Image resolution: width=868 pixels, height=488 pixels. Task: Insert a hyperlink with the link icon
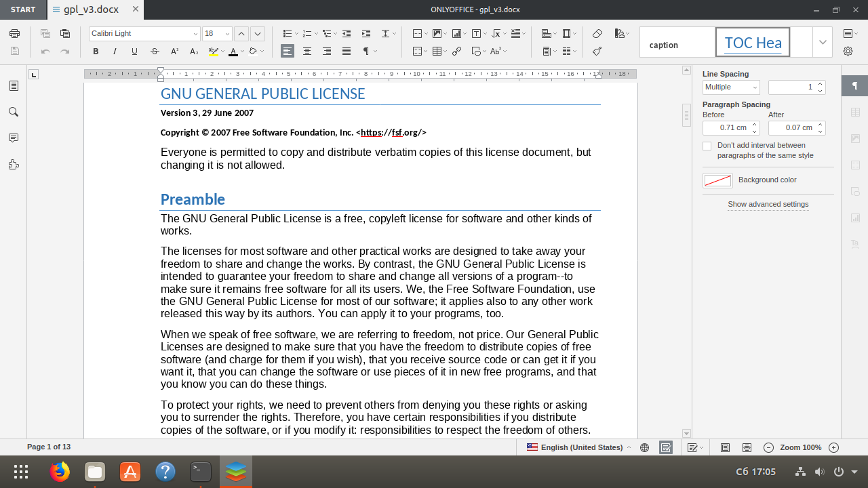coord(457,52)
